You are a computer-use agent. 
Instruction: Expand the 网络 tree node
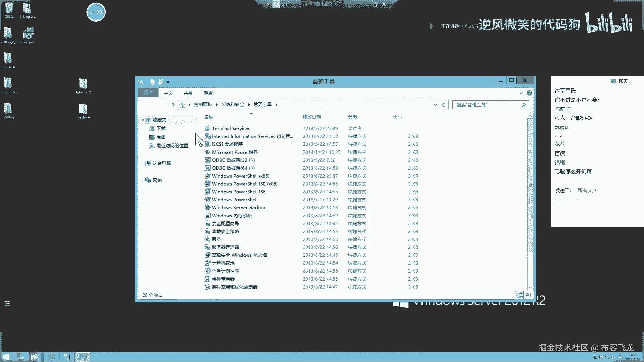[142, 181]
